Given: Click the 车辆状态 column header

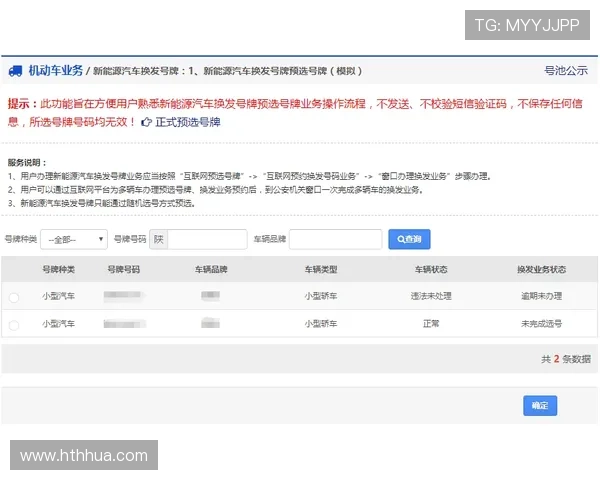Looking at the screenshot, I should 431,269.
